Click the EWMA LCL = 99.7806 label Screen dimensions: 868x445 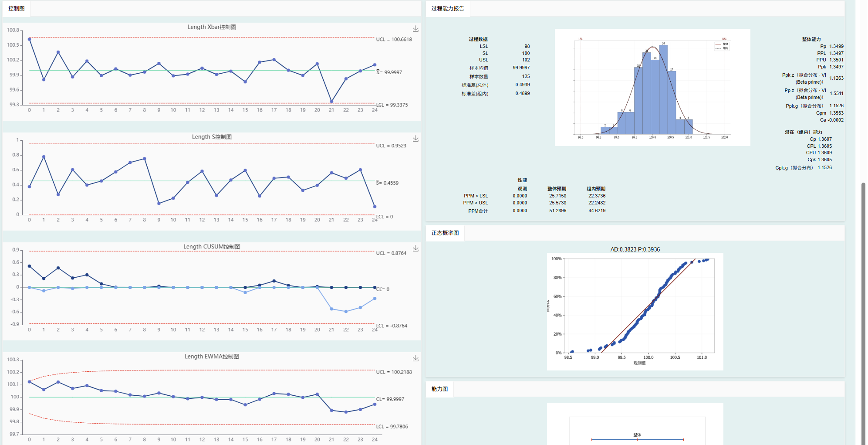392,427
